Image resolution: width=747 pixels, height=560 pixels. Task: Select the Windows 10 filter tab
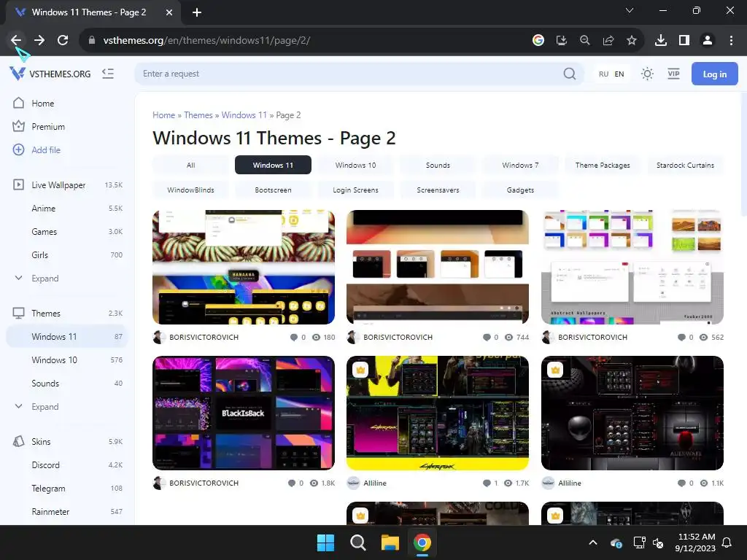pyautogui.click(x=355, y=165)
